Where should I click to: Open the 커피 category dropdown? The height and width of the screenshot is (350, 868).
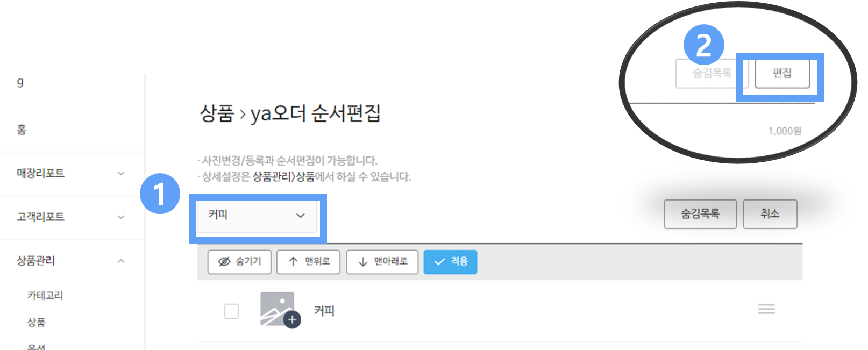pyautogui.click(x=257, y=216)
